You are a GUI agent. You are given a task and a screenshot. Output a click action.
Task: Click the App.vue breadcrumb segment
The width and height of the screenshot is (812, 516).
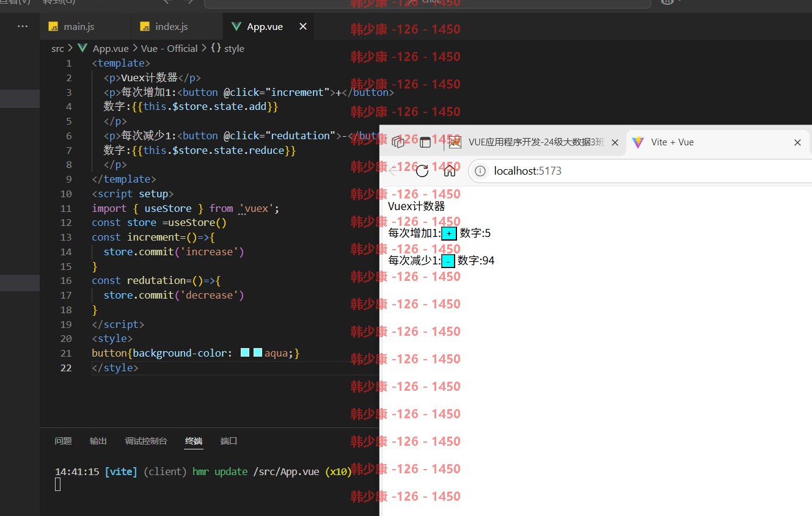110,48
